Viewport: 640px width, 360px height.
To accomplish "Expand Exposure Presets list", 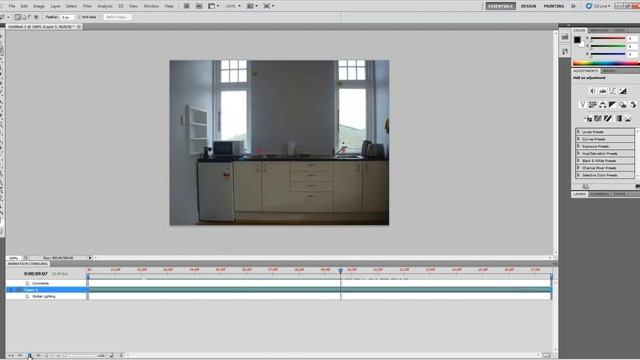I will [578, 146].
